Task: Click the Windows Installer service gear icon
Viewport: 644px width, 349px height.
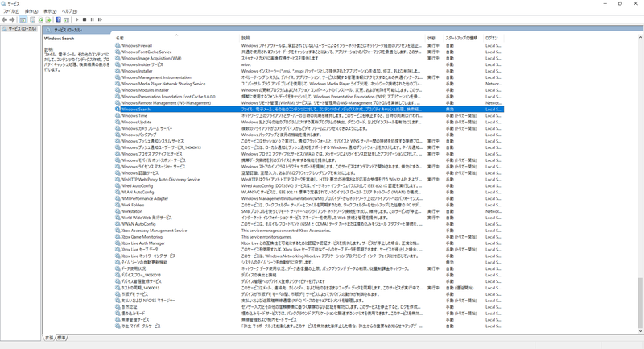Action: (x=118, y=71)
